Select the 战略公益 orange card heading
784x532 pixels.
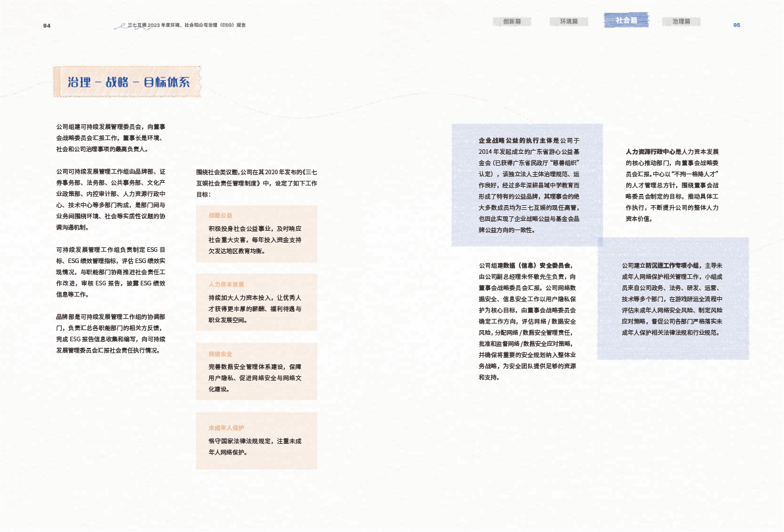[x=221, y=216]
